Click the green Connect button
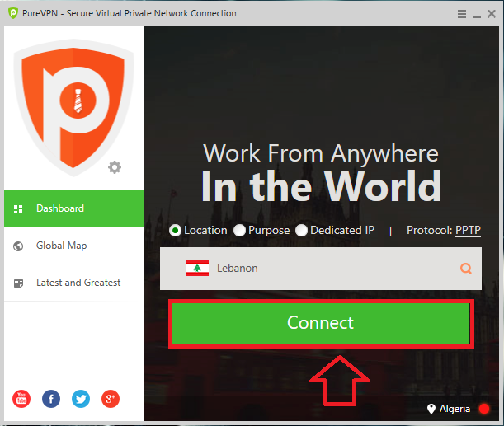This screenshot has width=504, height=426. (x=321, y=323)
